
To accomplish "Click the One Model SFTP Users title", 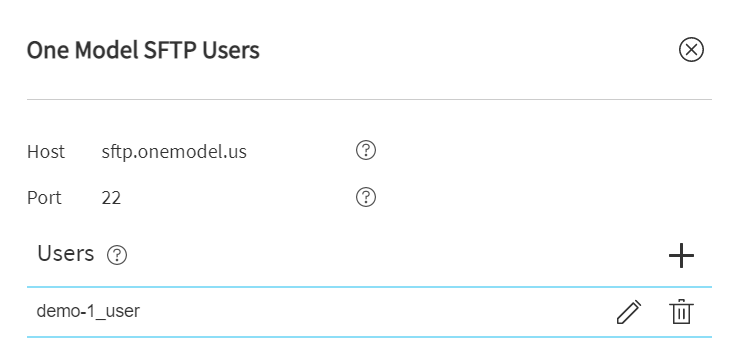I will (143, 50).
